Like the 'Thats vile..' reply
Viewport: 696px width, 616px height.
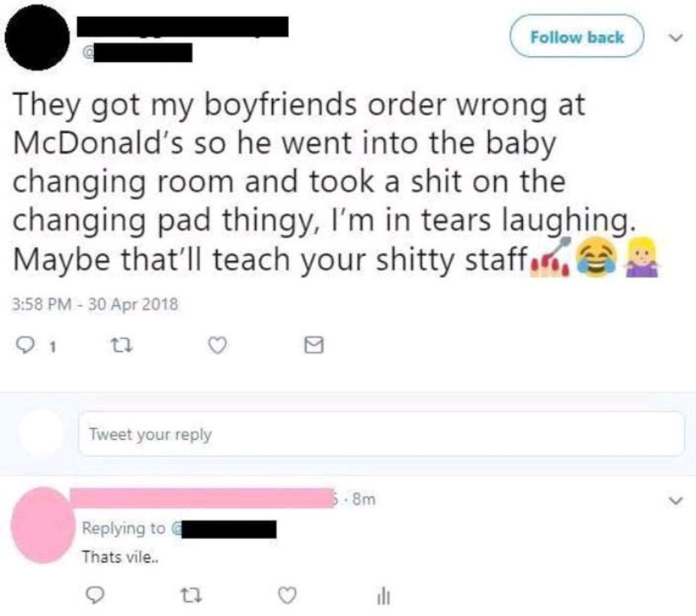tap(287, 595)
